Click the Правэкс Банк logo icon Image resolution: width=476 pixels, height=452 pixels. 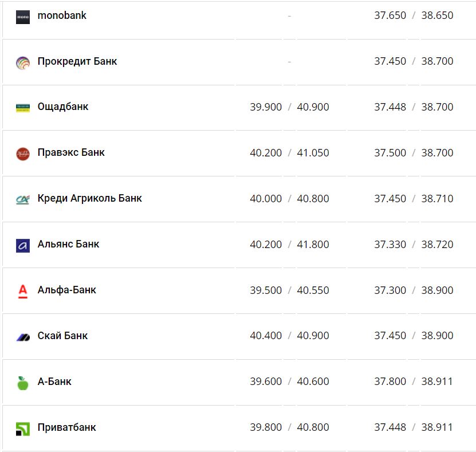click(23, 154)
